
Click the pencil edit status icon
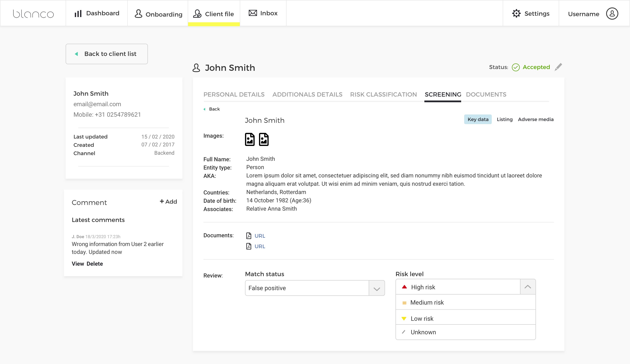coord(558,67)
